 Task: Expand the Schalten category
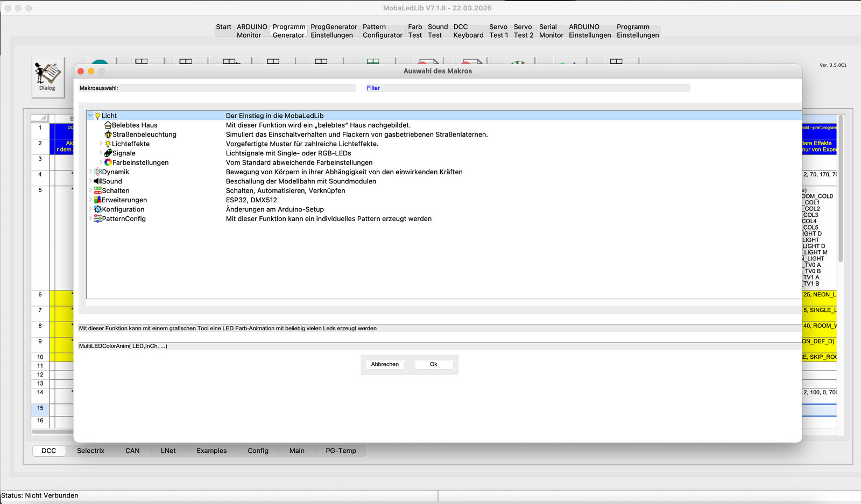[90, 190]
